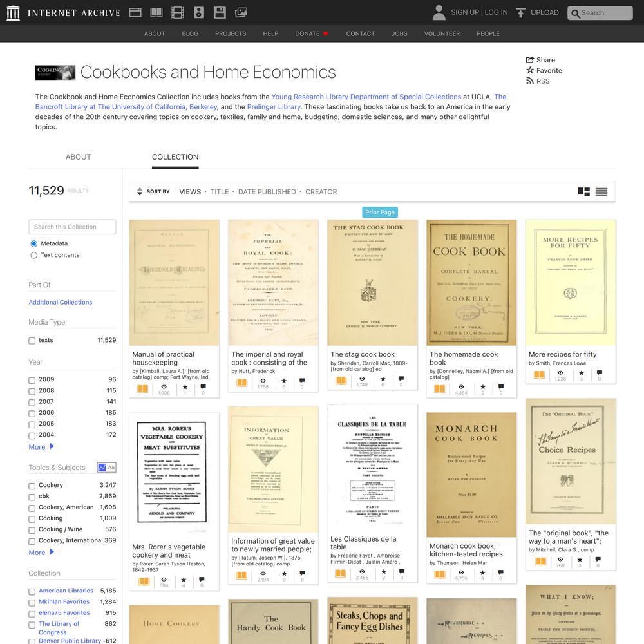
Task: Open the Audio speaker icon in header
Action: pos(198,13)
